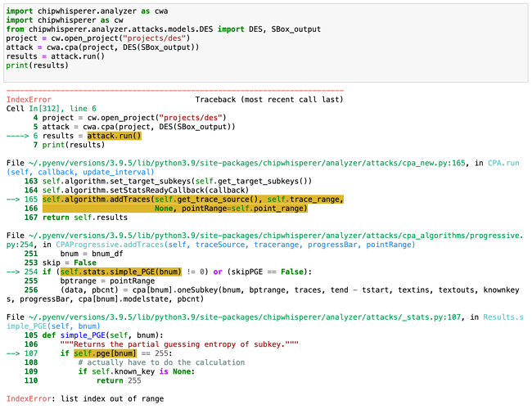Click 'results = attack.run()' in the code cell

click(x=56, y=56)
